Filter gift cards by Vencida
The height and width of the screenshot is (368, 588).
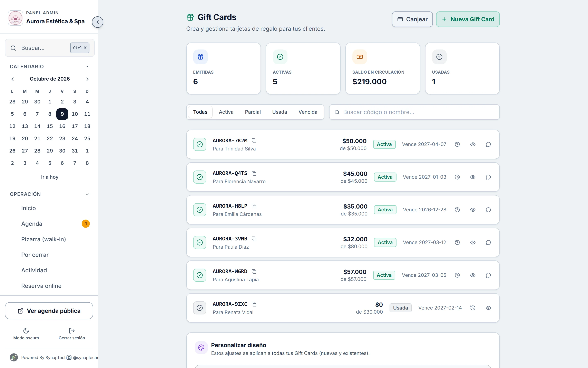(308, 112)
